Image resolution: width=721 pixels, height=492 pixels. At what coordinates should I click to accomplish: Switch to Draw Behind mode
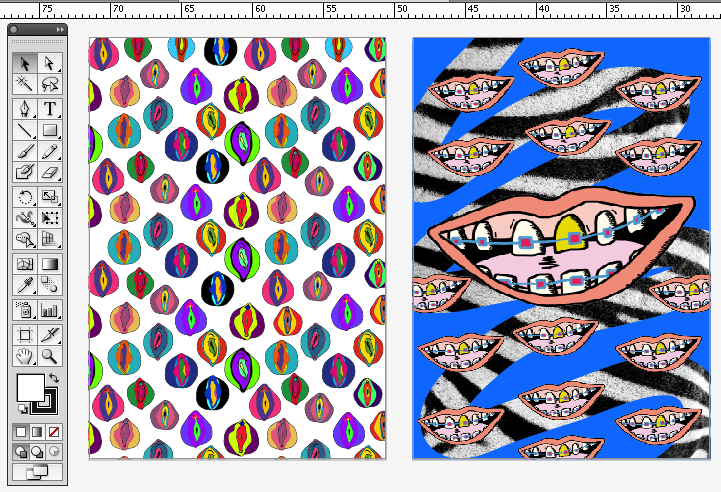pyautogui.click(x=37, y=451)
